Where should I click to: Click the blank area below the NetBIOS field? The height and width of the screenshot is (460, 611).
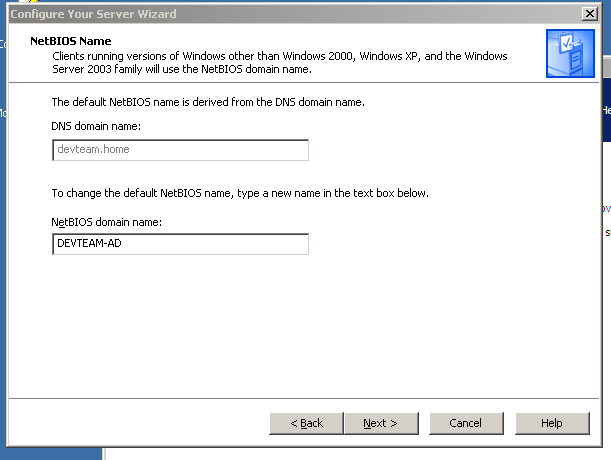pyautogui.click(x=300, y=320)
